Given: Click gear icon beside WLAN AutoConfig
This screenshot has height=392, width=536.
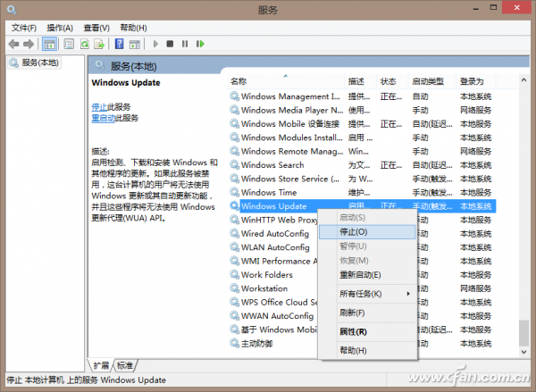Looking at the screenshot, I should click(234, 247).
